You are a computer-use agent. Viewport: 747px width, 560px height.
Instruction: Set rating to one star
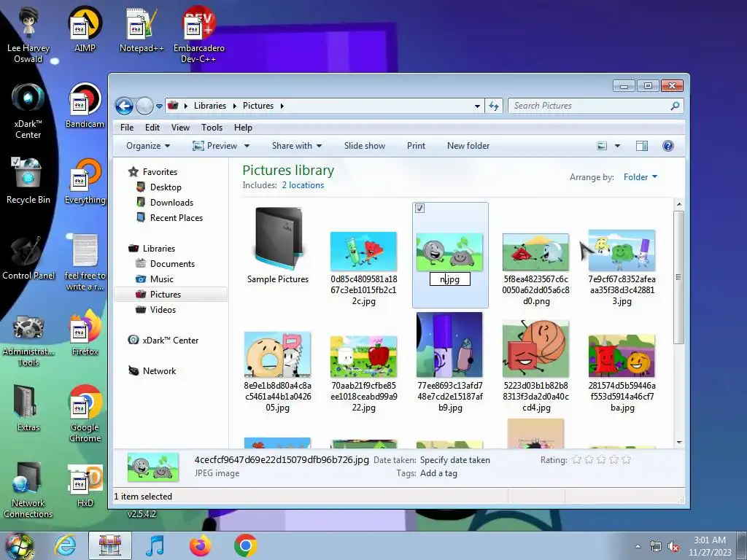[x=576, y=459]
